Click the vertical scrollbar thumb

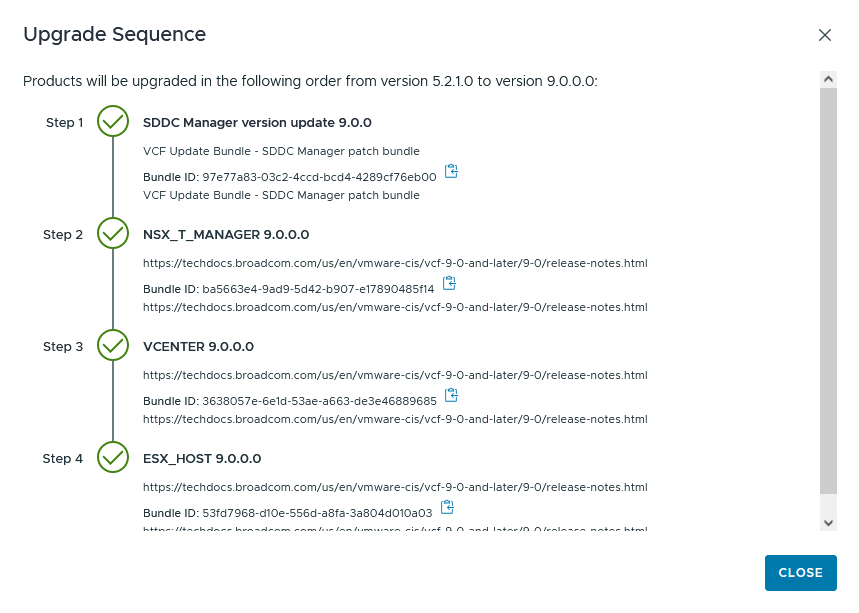[828, 290]
